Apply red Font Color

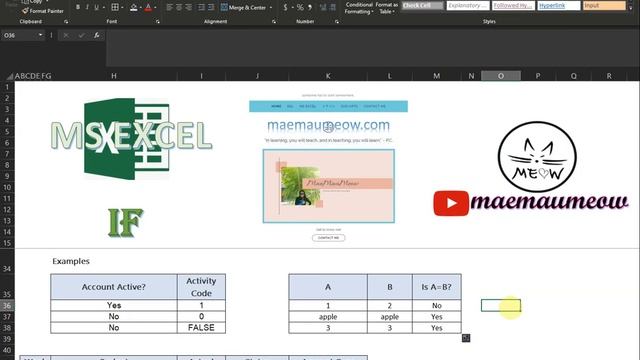pyautogui.click(x=148, y=7)
